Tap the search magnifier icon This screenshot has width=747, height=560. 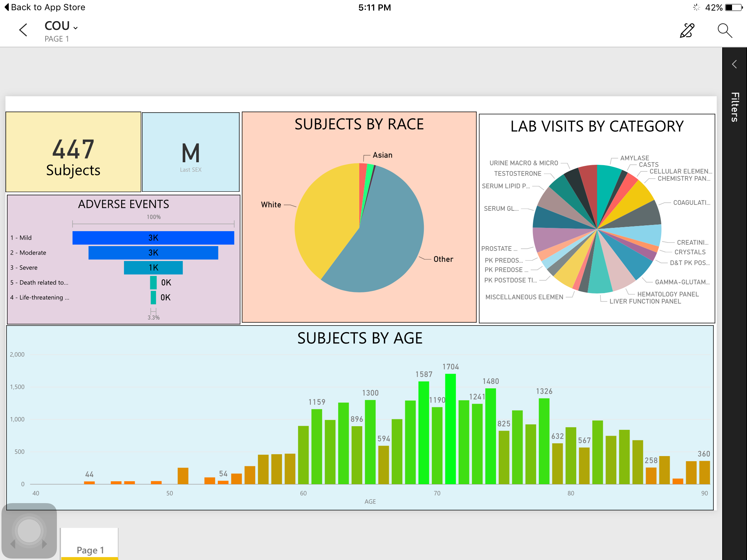724,31
